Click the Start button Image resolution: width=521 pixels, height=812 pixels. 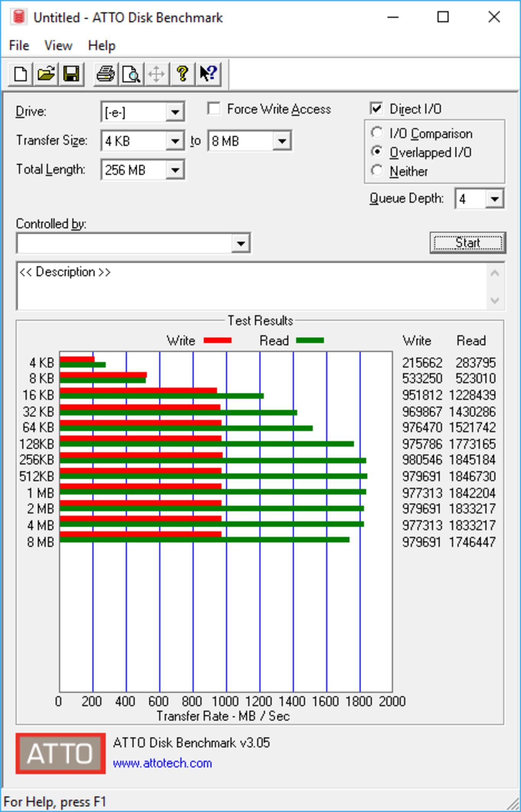468,243
